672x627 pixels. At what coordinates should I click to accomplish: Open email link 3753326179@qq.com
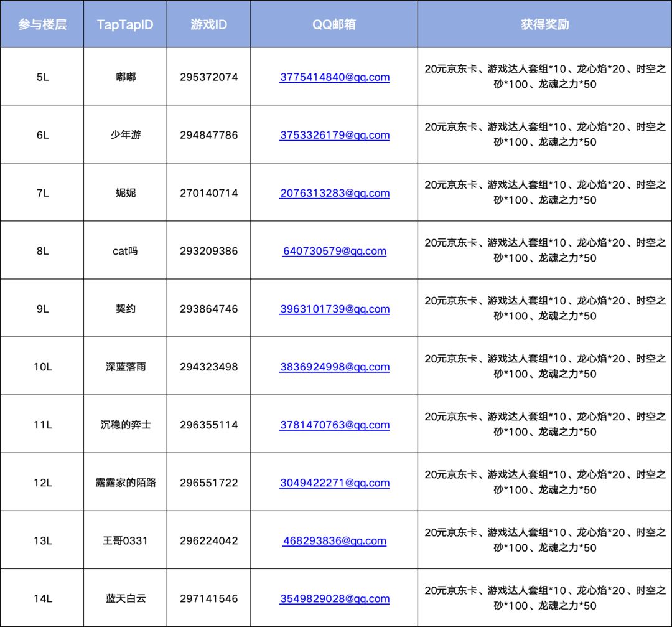(334, 135)
